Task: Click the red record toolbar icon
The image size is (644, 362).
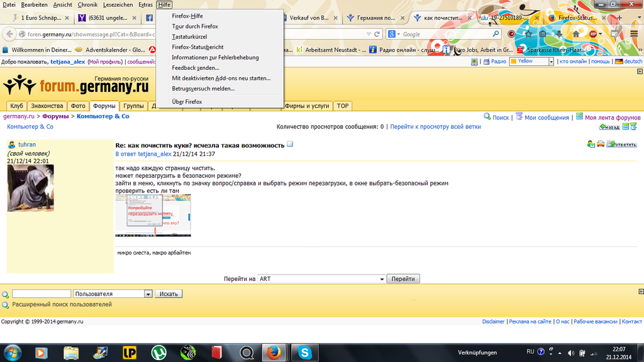Action: point(511,34)
